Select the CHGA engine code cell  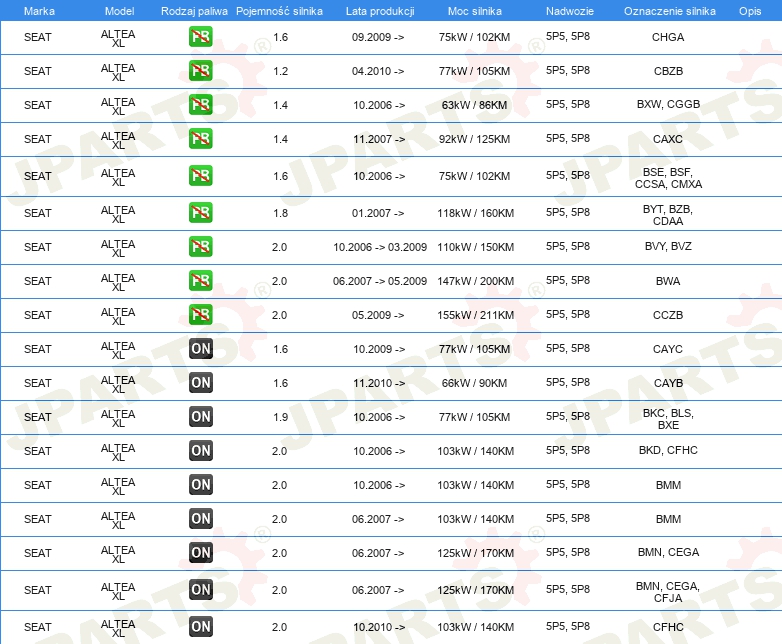(668, 37)
